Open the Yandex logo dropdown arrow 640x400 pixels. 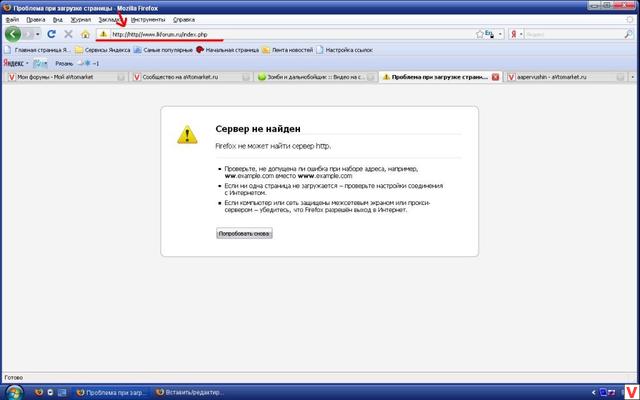click(27, 63)
